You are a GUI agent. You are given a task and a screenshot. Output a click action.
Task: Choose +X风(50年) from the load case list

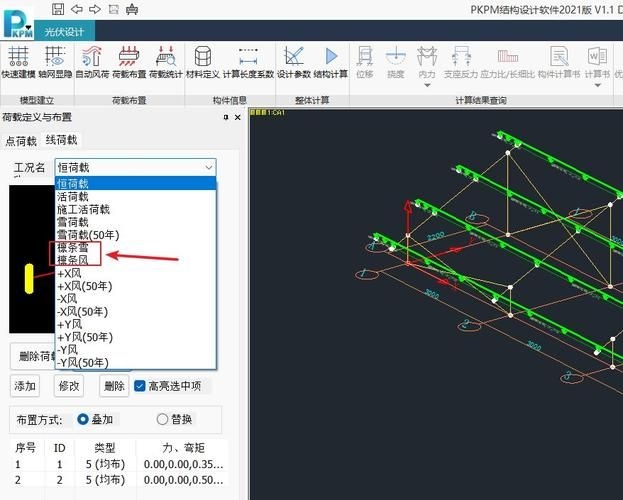(84, 286)
